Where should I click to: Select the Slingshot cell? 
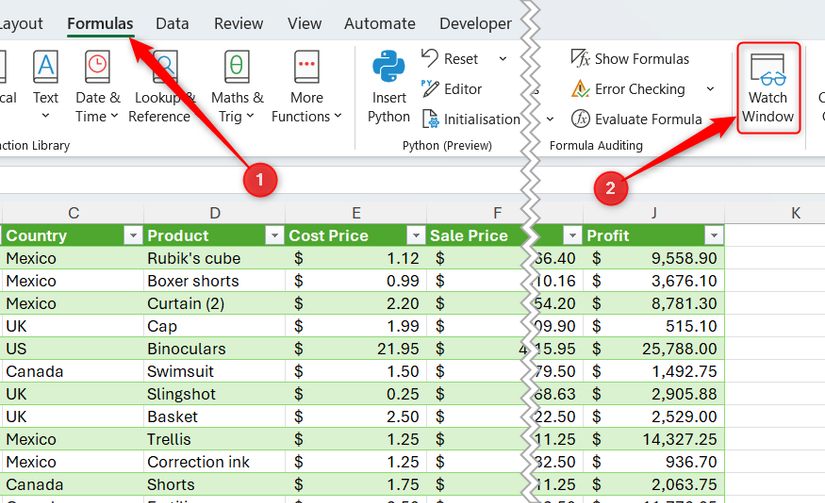(215, 394)
